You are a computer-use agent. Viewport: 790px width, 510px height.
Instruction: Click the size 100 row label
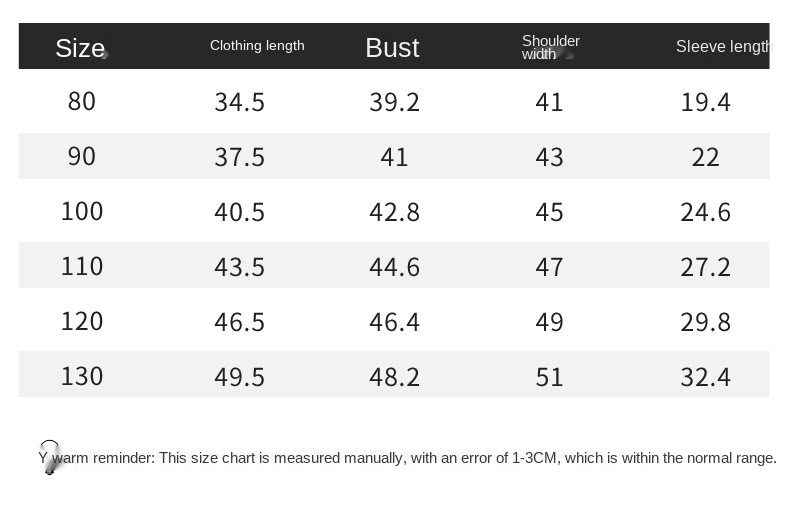82,212
